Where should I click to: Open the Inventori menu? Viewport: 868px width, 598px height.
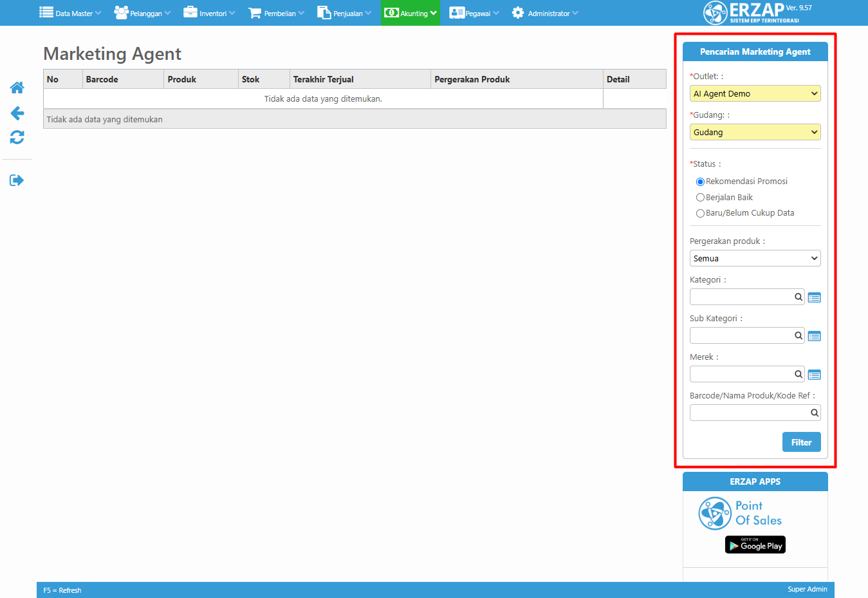point(209,13)
